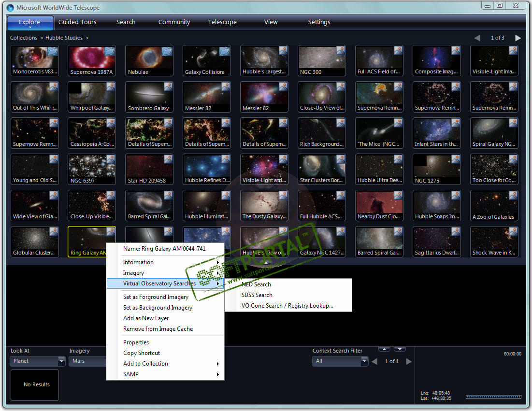Go to next collection page arrow
532x411 pixels.
tap(518, 38)
